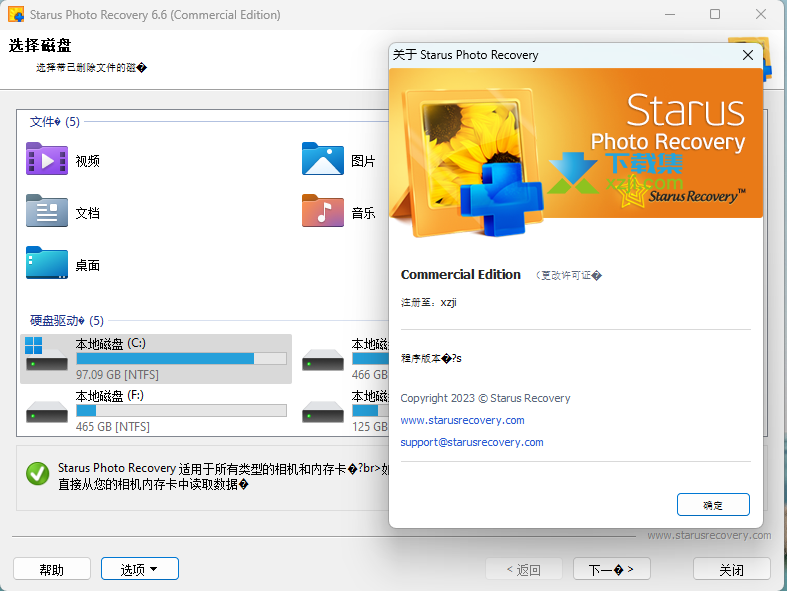Click the 更改许可证 change license link
This screenshot has height=591, width=787.
tap(569, 275)
